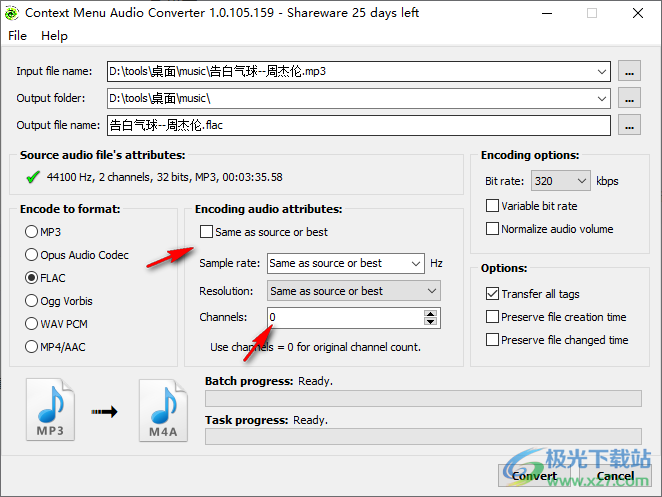Expand the Input file name dropdown
The height and width of the screenshot is (497, 662).
(602, 71)
